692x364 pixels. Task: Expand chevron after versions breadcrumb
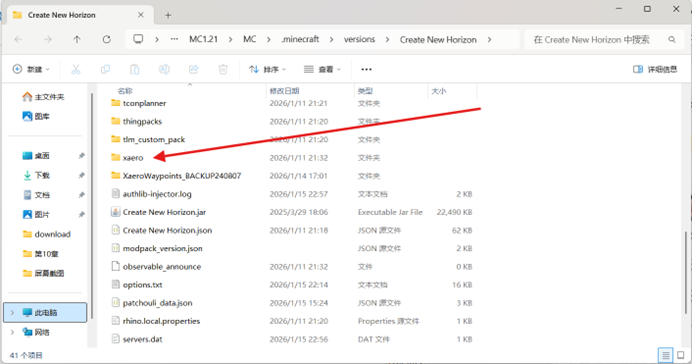387,39
